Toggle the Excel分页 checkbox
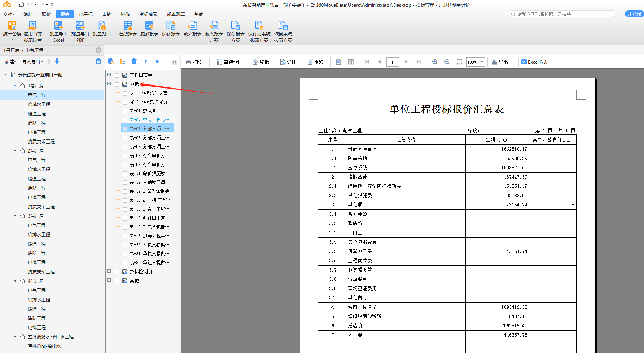Image resolution: width=644 pixels, height=353 pixels. point(524,62)
